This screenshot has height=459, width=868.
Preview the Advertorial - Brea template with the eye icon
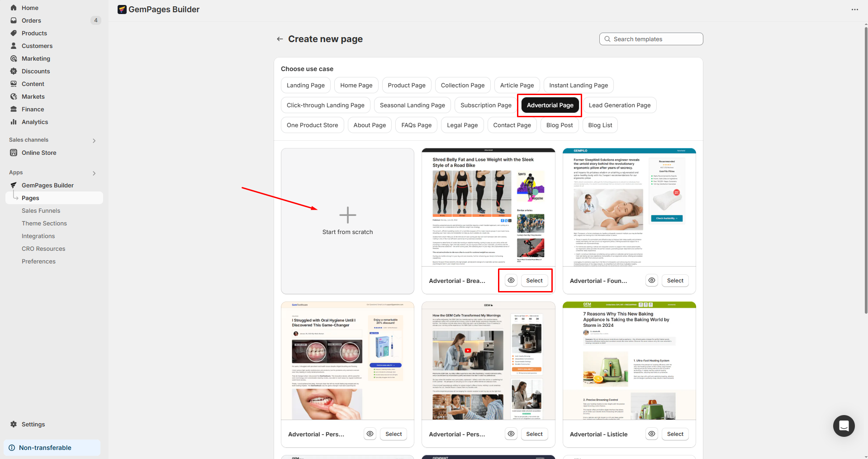pyautogui.click(x=510, y=280)
